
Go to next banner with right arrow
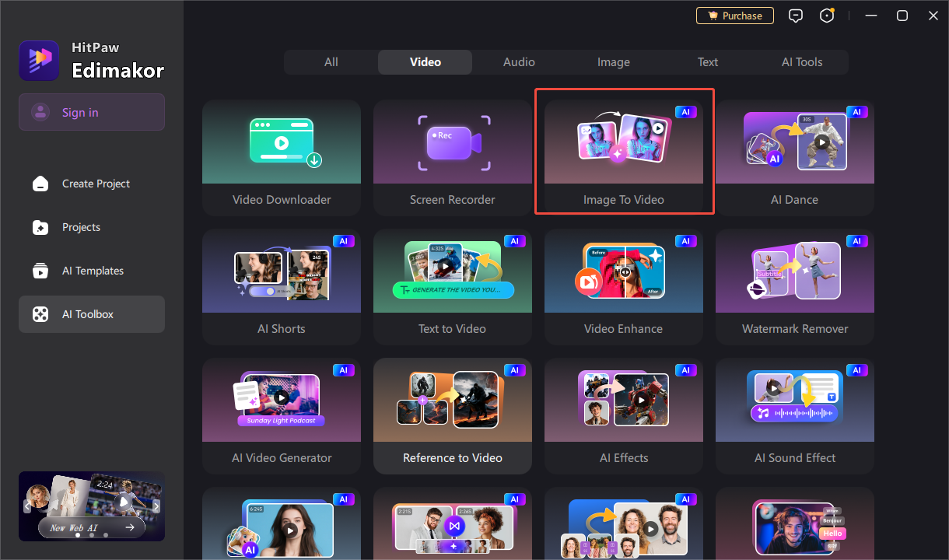pos(156,506)
